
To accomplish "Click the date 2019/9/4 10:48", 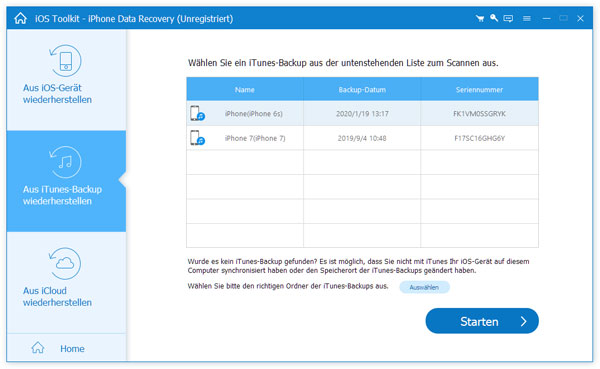I will 362,138.
